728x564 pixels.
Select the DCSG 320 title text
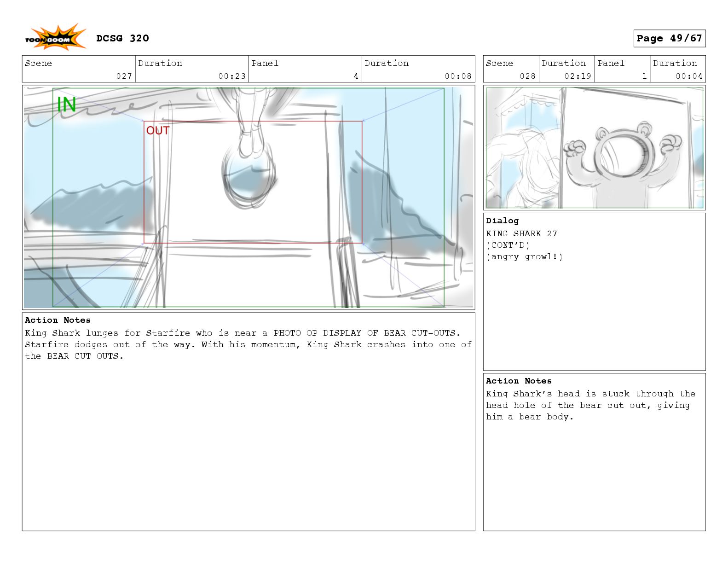click(122, 38)
